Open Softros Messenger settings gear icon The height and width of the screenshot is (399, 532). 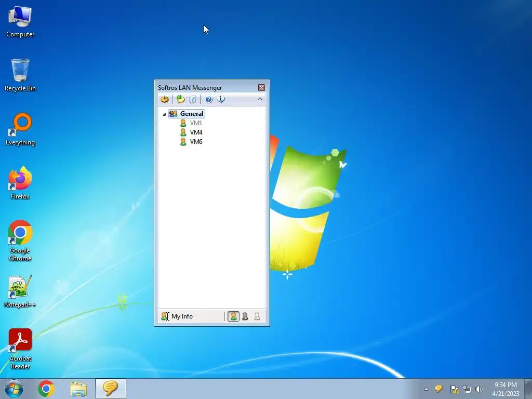(x=165, y=99)
